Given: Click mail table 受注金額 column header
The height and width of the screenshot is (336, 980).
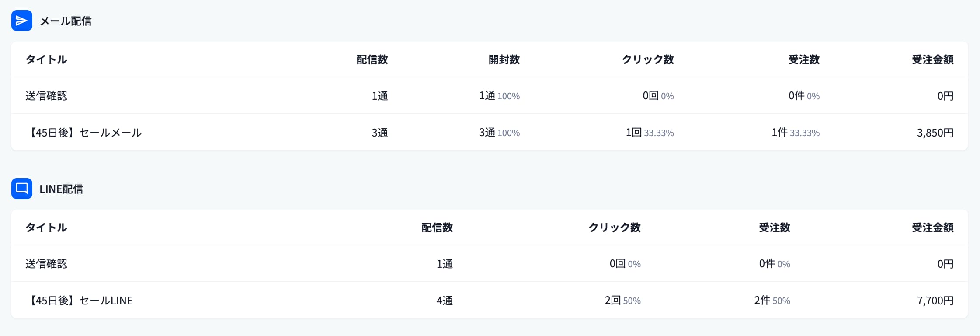Looking at the screenshot, I should [932, 59].
